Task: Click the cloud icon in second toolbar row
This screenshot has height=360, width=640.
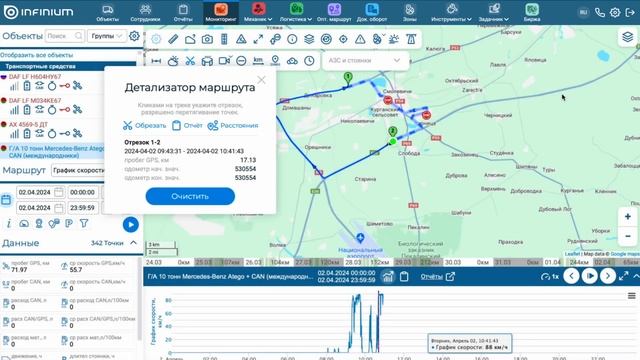Action: click(x=292, y=61)
